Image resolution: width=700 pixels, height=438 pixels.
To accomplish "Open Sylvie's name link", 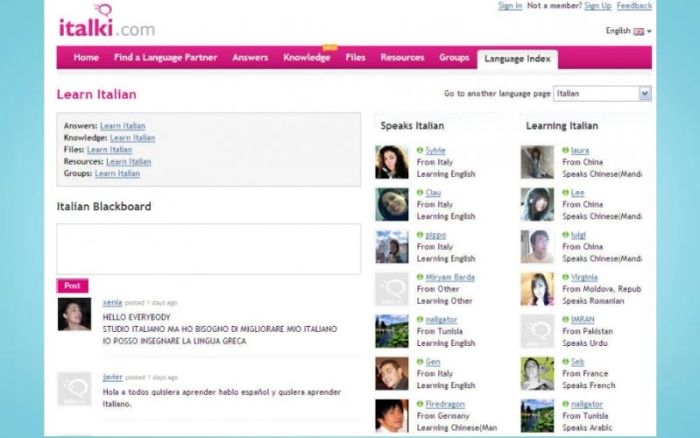I will coord(435,150).
